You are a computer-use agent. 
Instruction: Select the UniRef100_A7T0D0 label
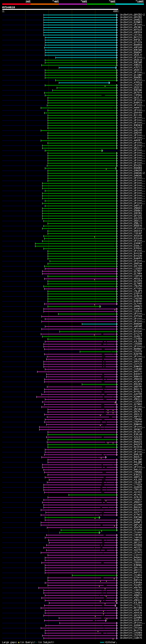131,289
